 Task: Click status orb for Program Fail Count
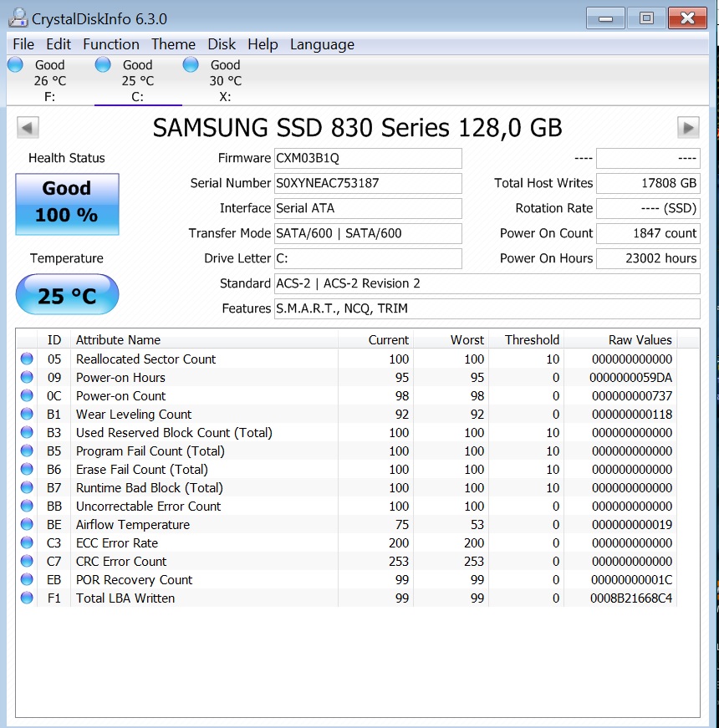point(27,451)
